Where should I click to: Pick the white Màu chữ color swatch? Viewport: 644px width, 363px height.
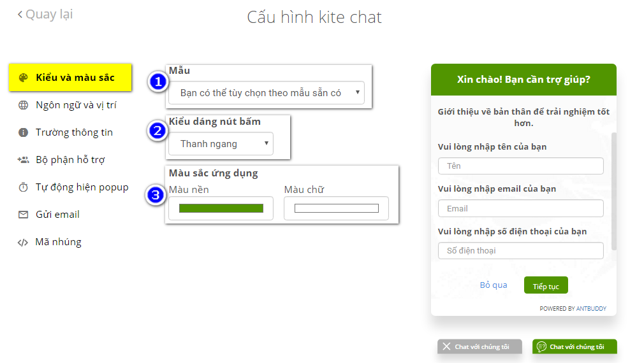pos(337,208)
